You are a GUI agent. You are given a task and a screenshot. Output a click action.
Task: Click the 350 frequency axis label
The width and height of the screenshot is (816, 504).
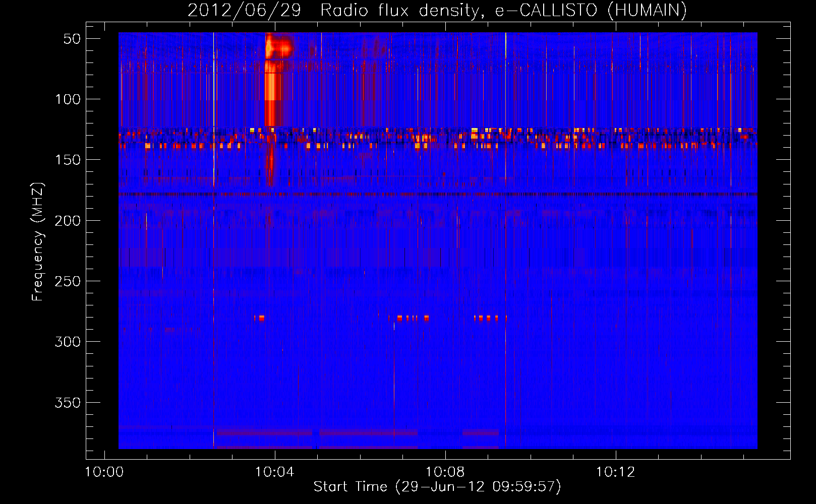pos(68,403)
